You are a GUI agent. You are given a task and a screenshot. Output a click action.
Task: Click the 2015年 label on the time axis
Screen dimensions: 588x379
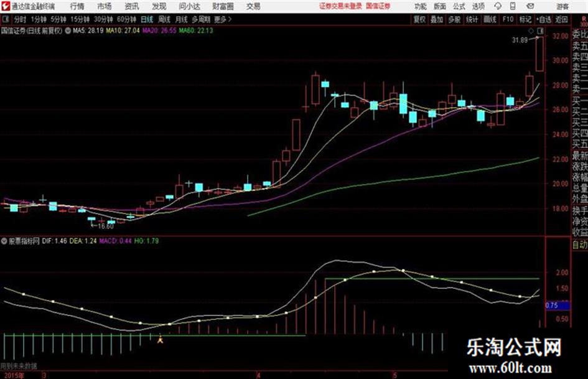point(14,375)
